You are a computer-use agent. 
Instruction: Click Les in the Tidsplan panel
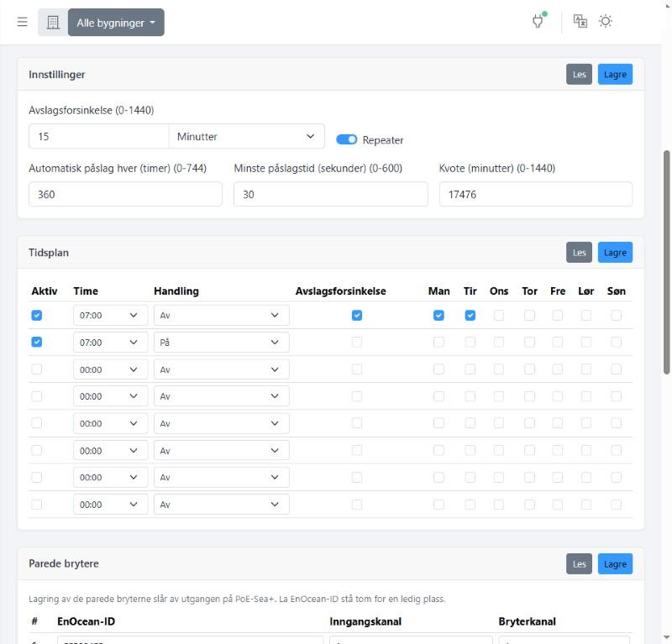[x=579, y=253]
